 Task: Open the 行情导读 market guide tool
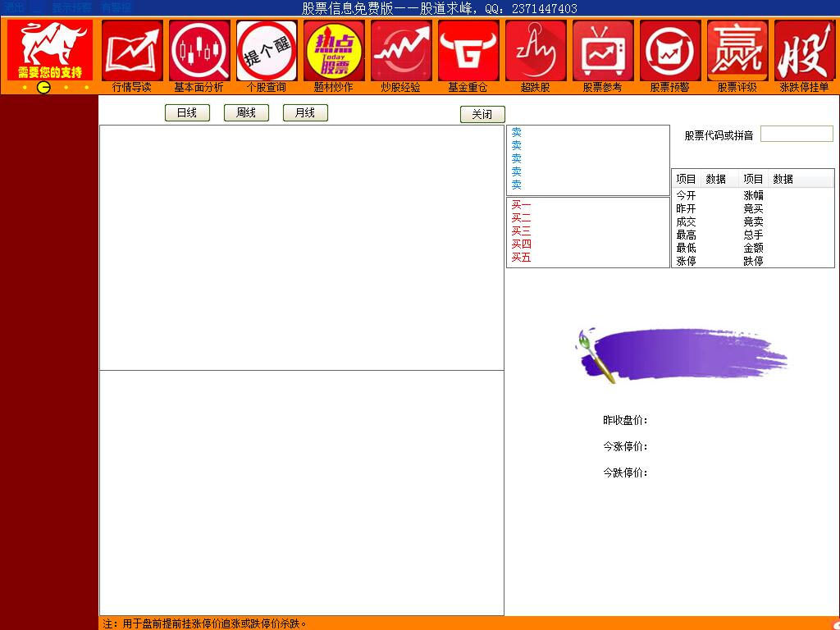click(x=132, y=49)
